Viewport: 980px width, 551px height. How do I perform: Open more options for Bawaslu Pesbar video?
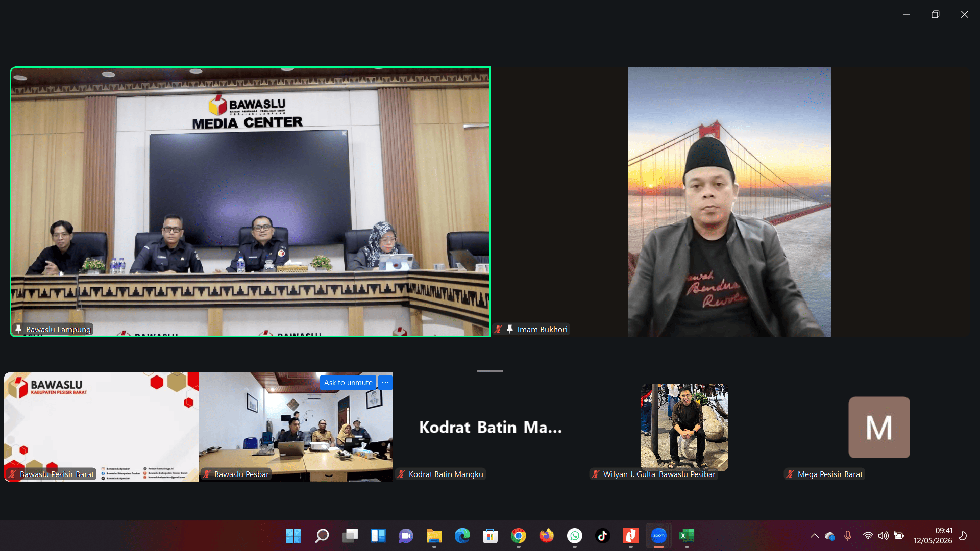click(x=385, y=383)
